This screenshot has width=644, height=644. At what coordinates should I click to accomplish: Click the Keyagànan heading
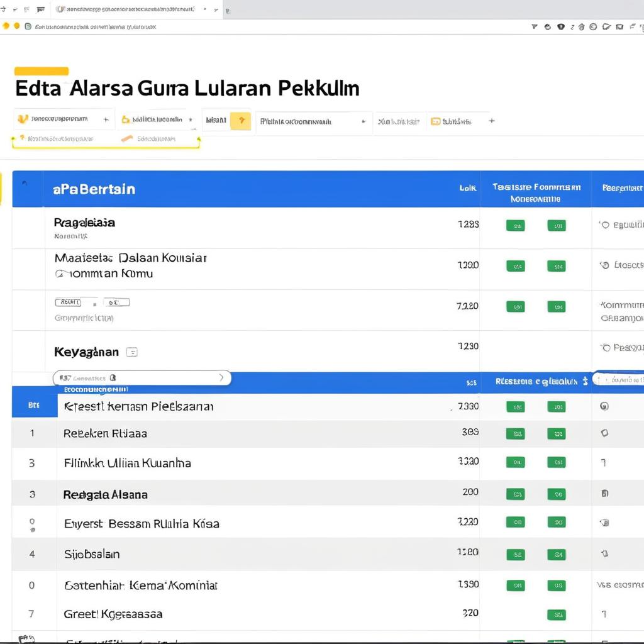pyautogui.click(x=86, y=352)
